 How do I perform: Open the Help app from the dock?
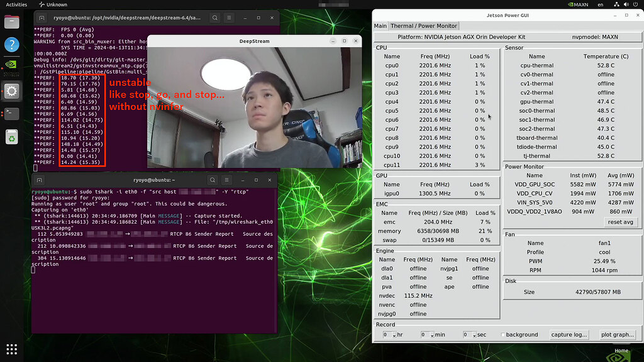click(x=11, y=44)
